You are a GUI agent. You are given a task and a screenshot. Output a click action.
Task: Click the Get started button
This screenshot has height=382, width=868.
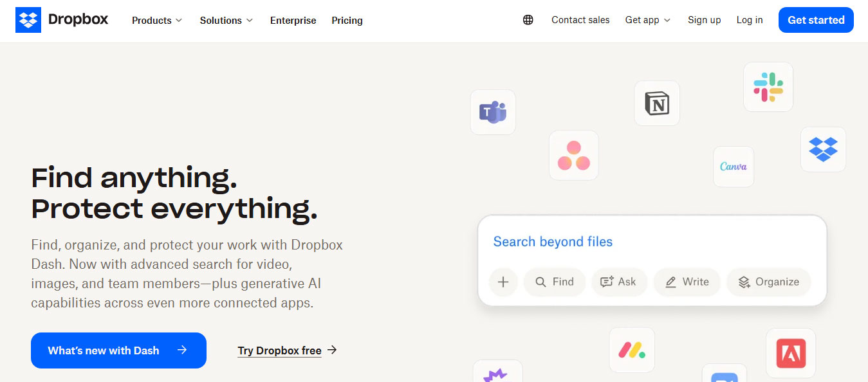pos(815,20)
